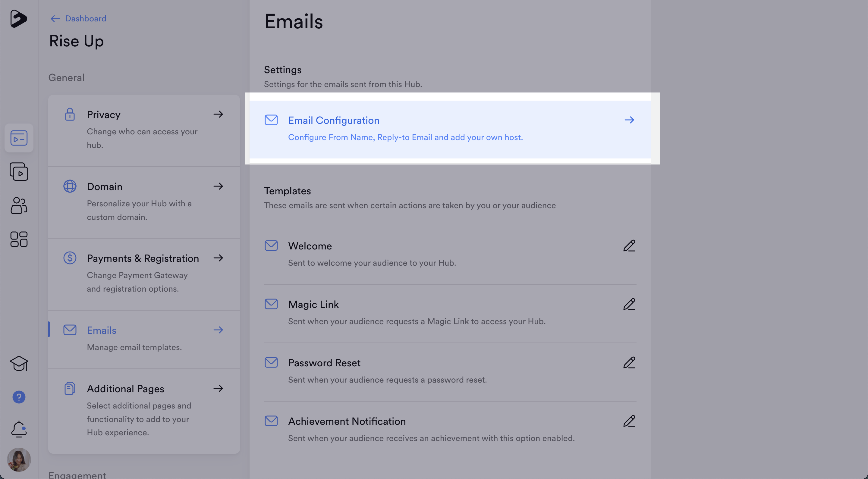868x479 pixels.
Task: Open the video library sidebar icon
Action: click(x=19, y=172)
